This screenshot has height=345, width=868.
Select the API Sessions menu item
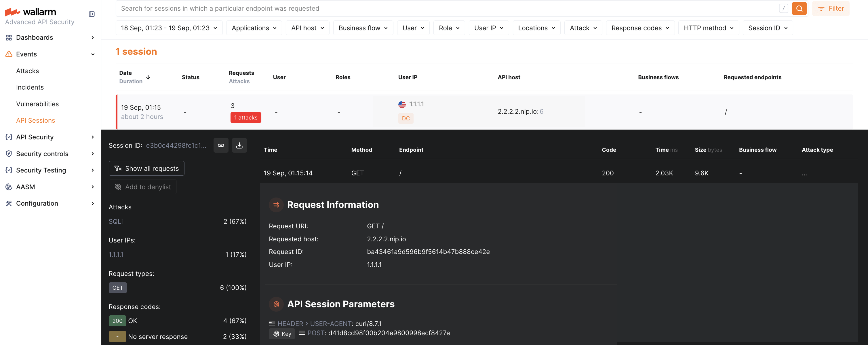point(35,120)
